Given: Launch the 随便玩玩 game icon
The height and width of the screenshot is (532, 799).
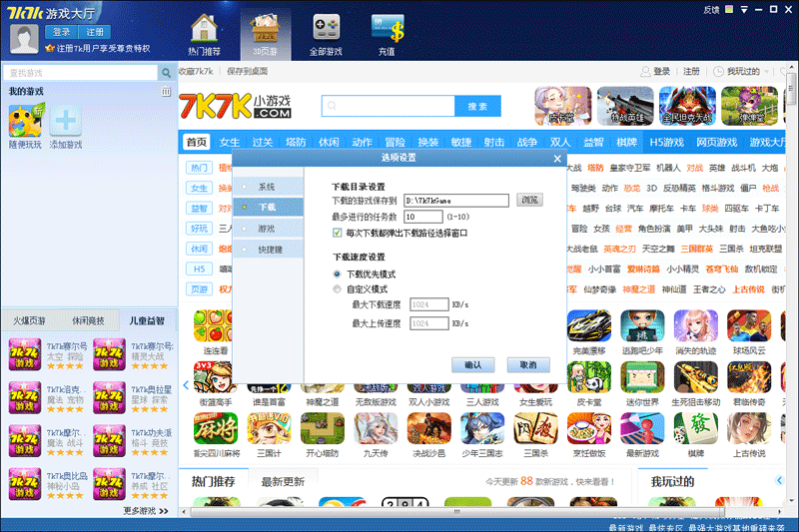Looking at the screenshot, I should click(25, 120).
